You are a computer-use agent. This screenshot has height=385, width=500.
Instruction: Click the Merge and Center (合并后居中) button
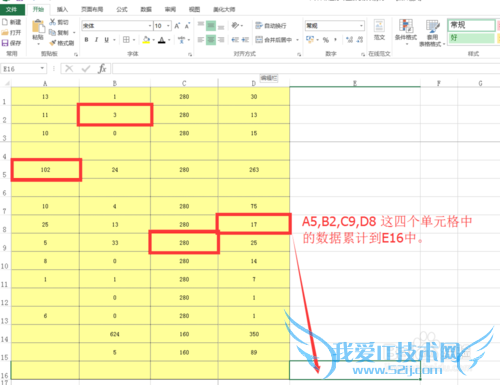[274, 40]
